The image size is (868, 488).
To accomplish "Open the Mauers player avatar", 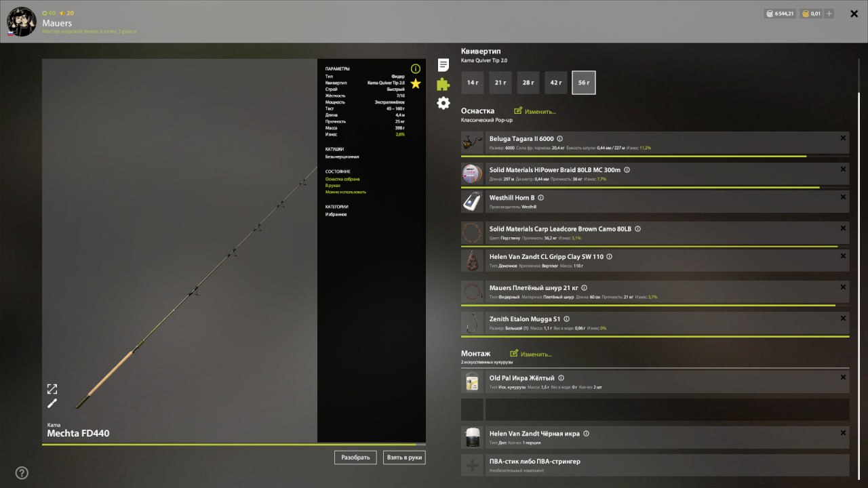I will point(21,22).
